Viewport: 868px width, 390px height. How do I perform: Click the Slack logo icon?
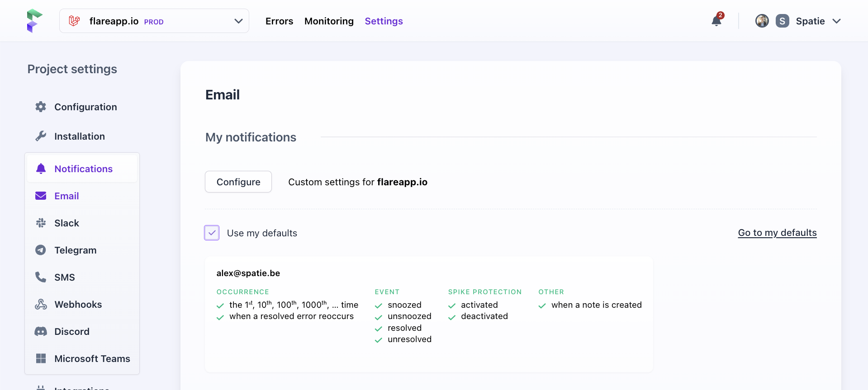[41, 223]
